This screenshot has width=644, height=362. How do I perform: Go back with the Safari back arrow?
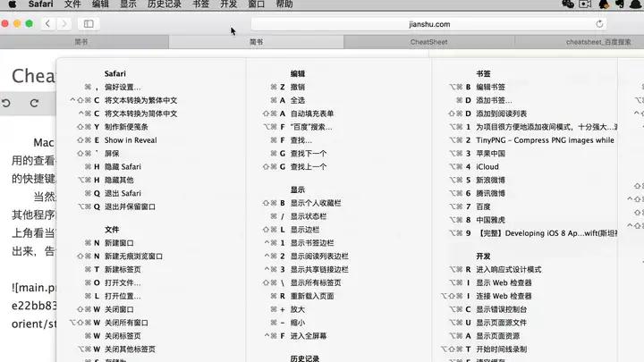tap(48, 24)
